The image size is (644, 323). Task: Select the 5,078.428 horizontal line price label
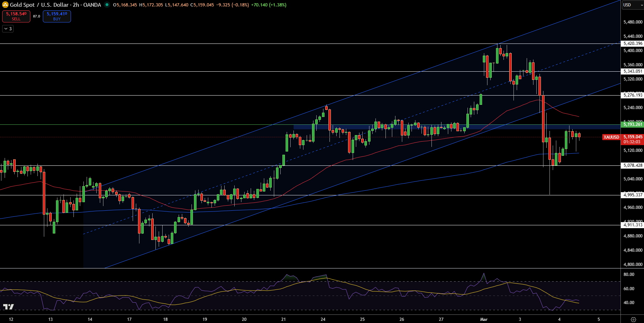coord(632,165)
